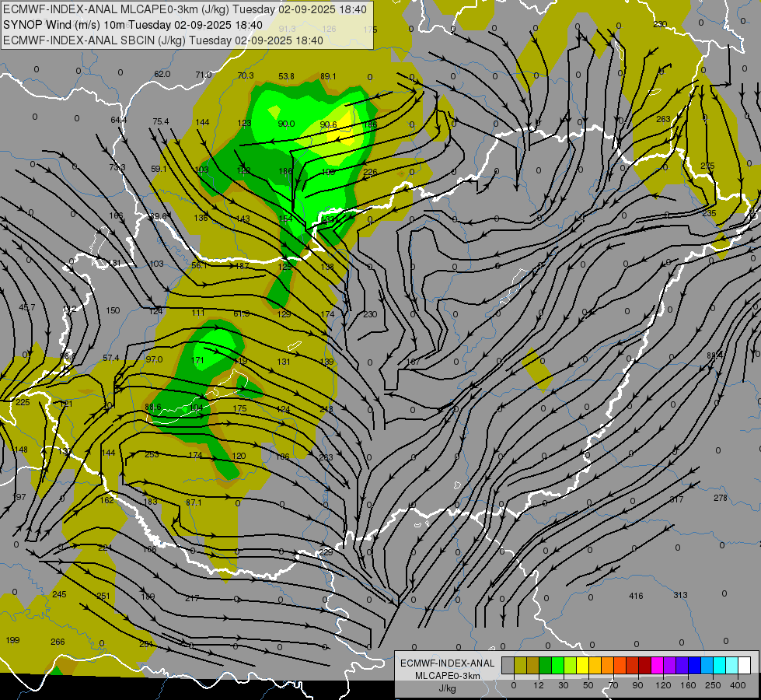Click the '70' legend scale label
The height and width of the screenshot is (700, 761).
(x=613, y=685)
